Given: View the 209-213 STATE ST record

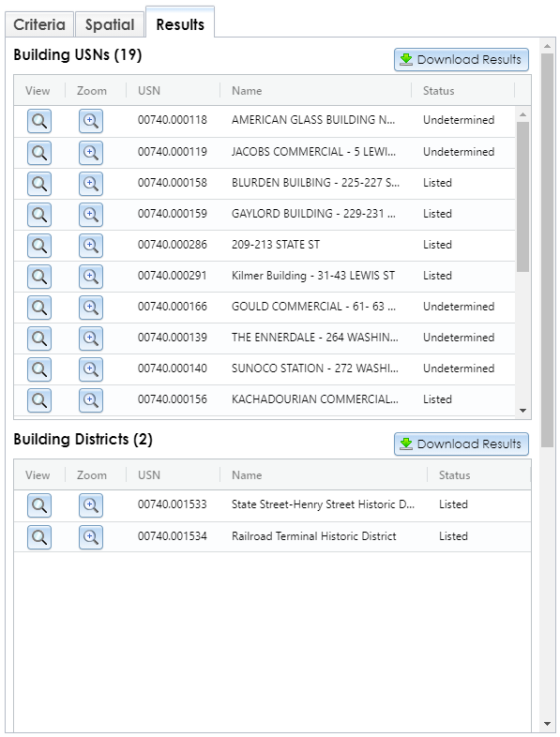Looking at the screenshot, I should pyautogui.click(x=39, y=246).
